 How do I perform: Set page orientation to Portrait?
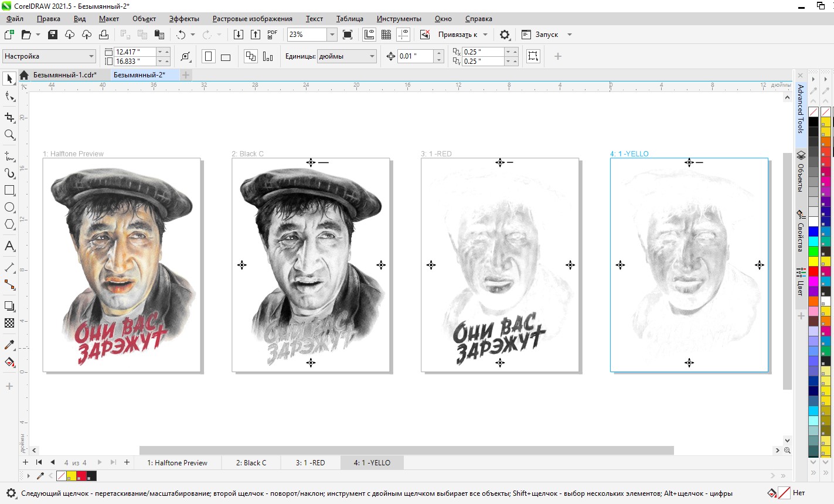208,56
